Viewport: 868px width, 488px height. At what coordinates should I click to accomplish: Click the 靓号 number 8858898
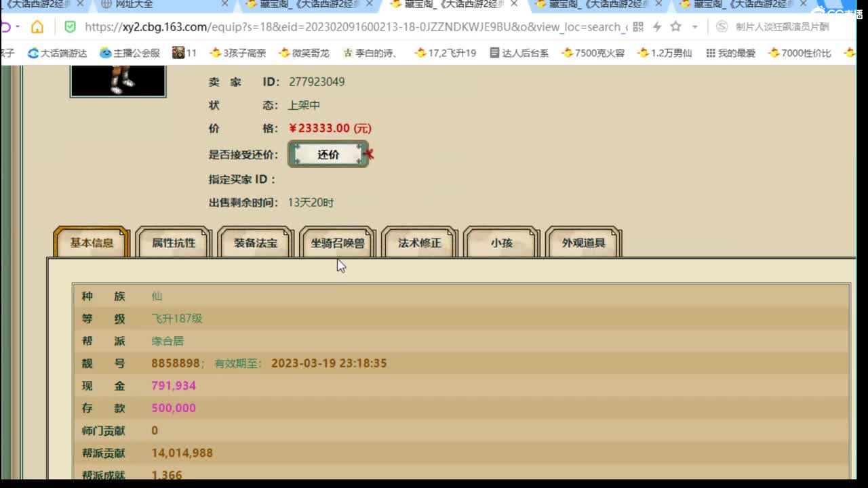[176, 363]
